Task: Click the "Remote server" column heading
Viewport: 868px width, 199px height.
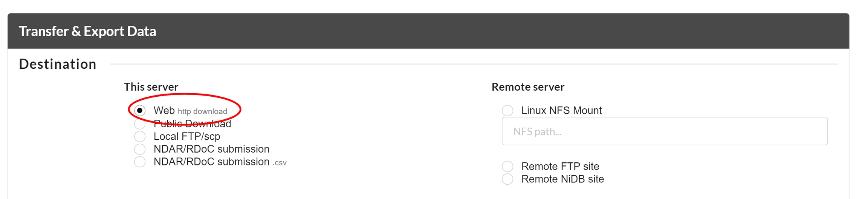Action: pyautogui.click(x=528, y=87)
